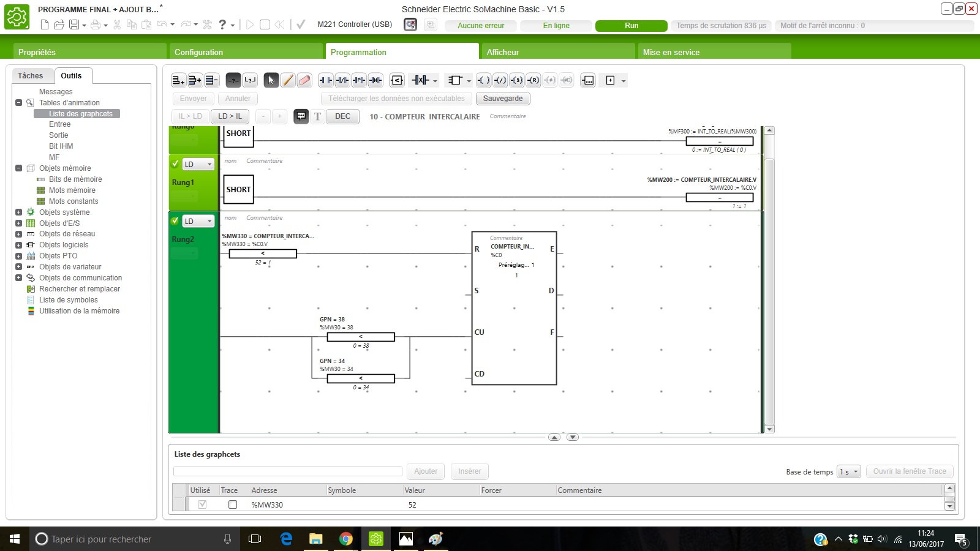
Task: Open the Tâches tab
Action: pyautogui.click(x=31, y=76)
